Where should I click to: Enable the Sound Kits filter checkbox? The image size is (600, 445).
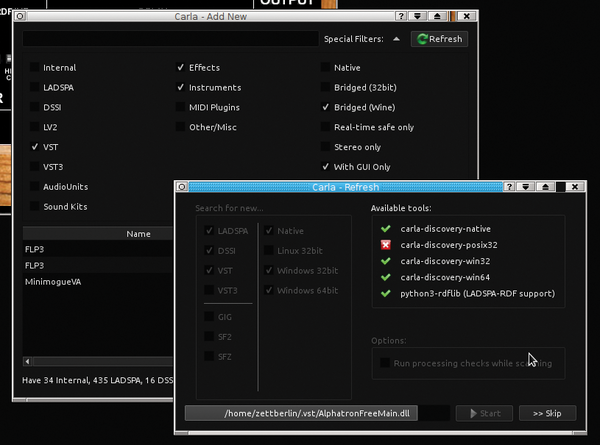pyautogui.click(x=34, y=207)
